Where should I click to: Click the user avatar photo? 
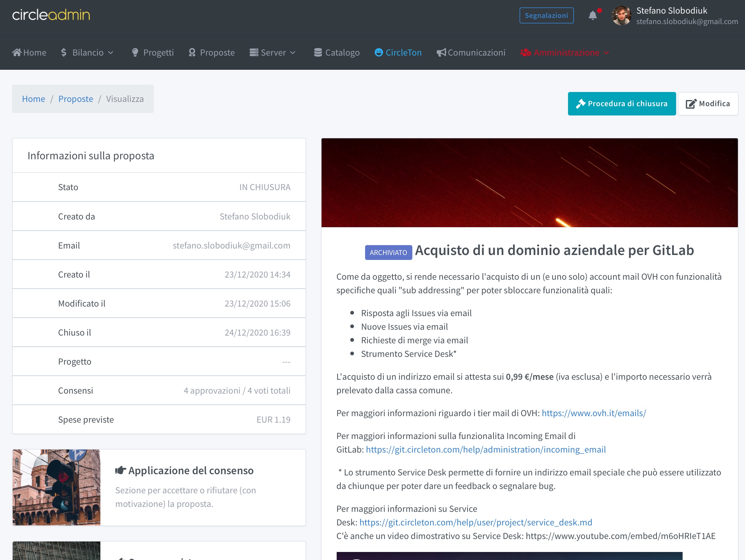coord(621,15)
